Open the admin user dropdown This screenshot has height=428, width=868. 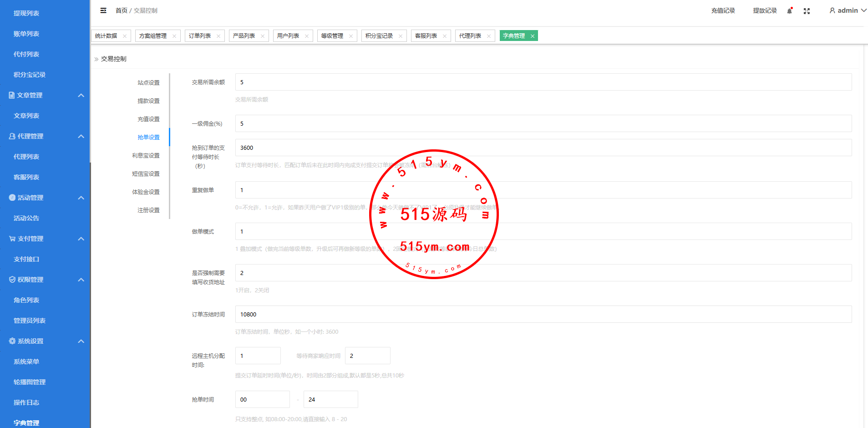click(847, 10)
